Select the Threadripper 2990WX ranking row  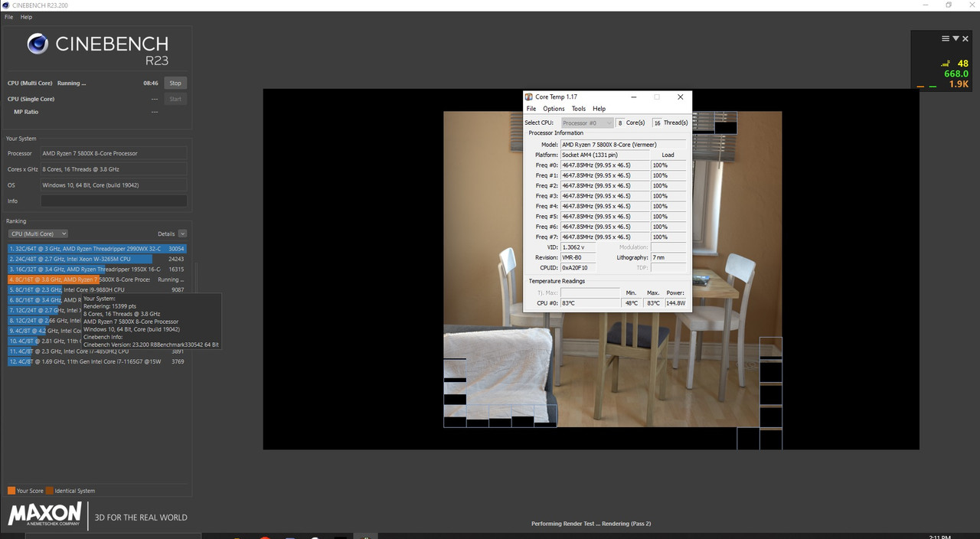click(97, 249)
